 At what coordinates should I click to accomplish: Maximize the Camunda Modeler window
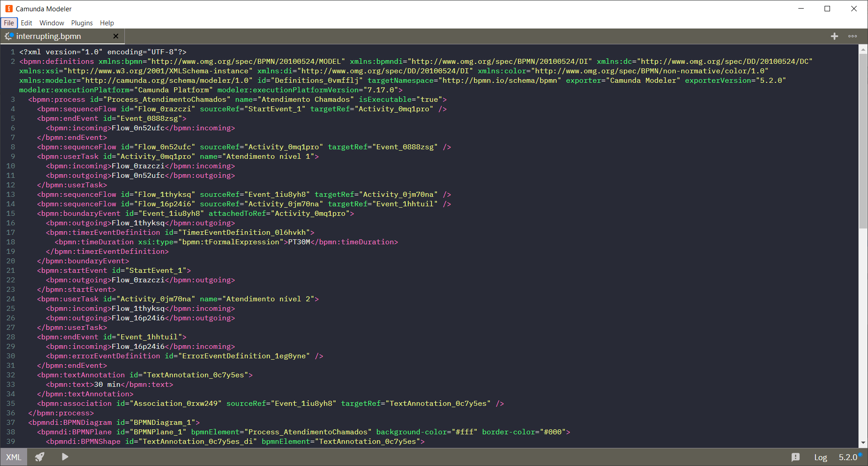[827, 9]
